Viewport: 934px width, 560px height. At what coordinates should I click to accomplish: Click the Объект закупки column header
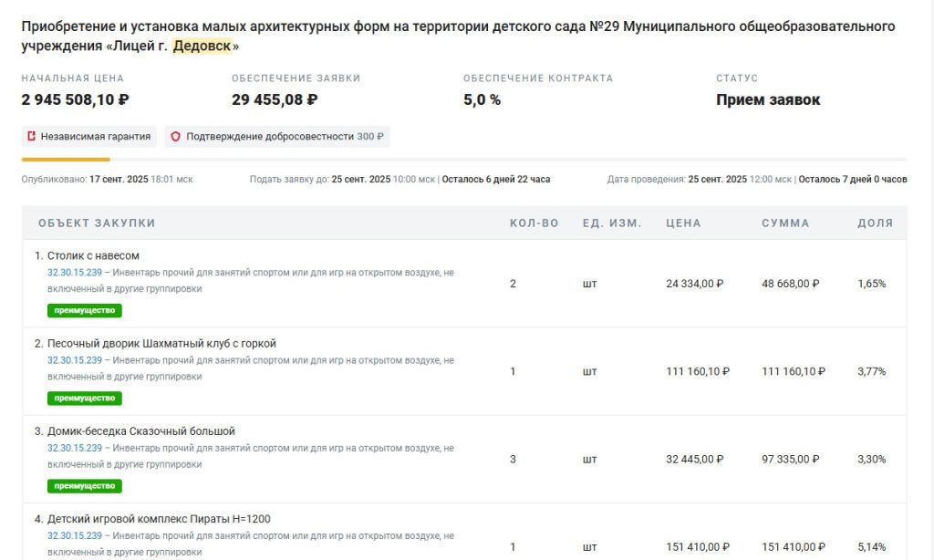[x=97, y=223]
